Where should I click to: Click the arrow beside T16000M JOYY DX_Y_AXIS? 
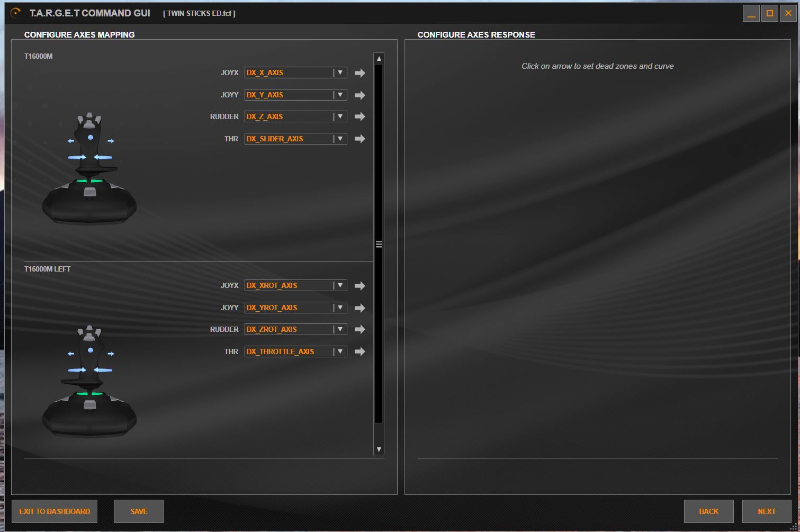click(360, 95)
